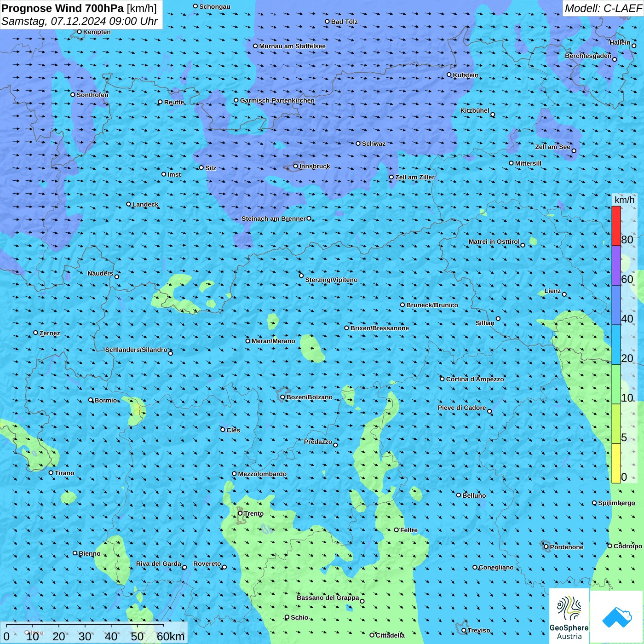
Task: Click the 'Berchtesgaden' label
Action: [x=588, y=56]
